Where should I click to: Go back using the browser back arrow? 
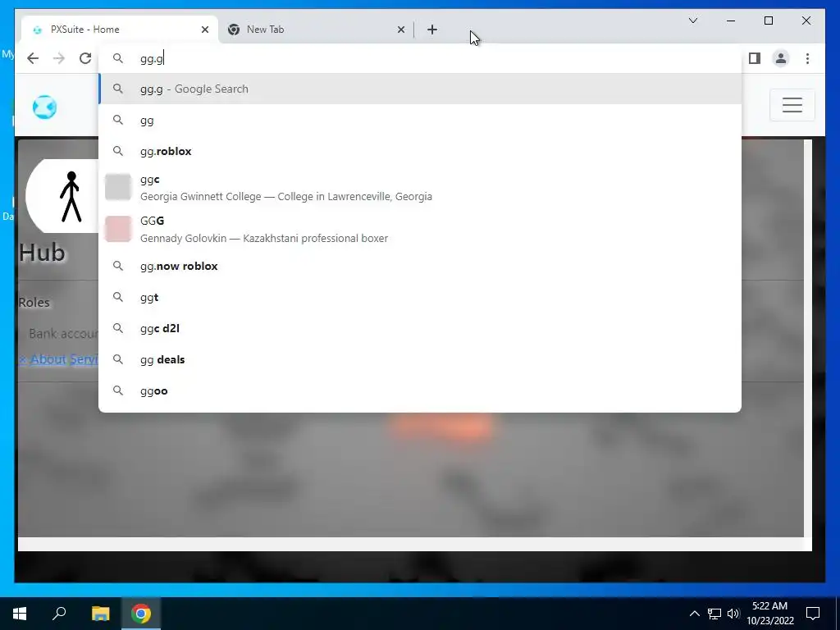coord(33,58)
